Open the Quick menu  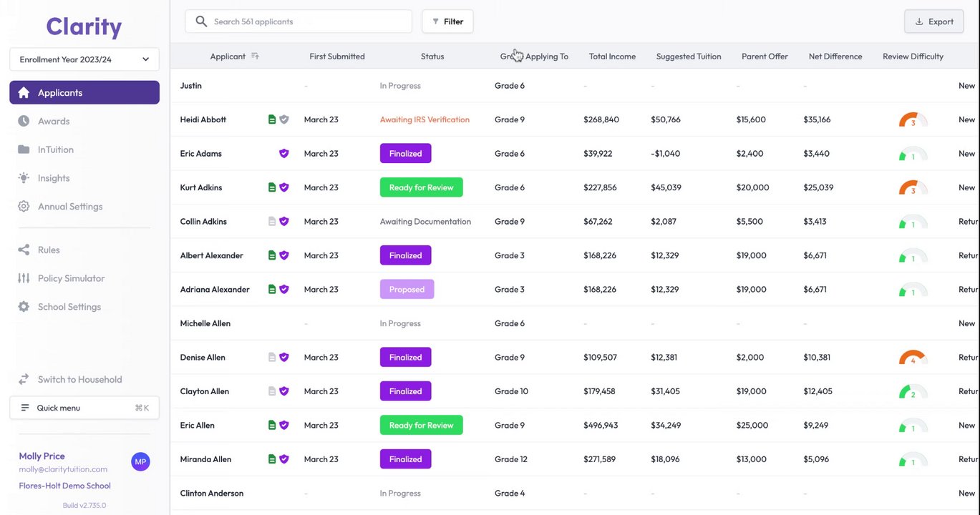tap(84, 408)
